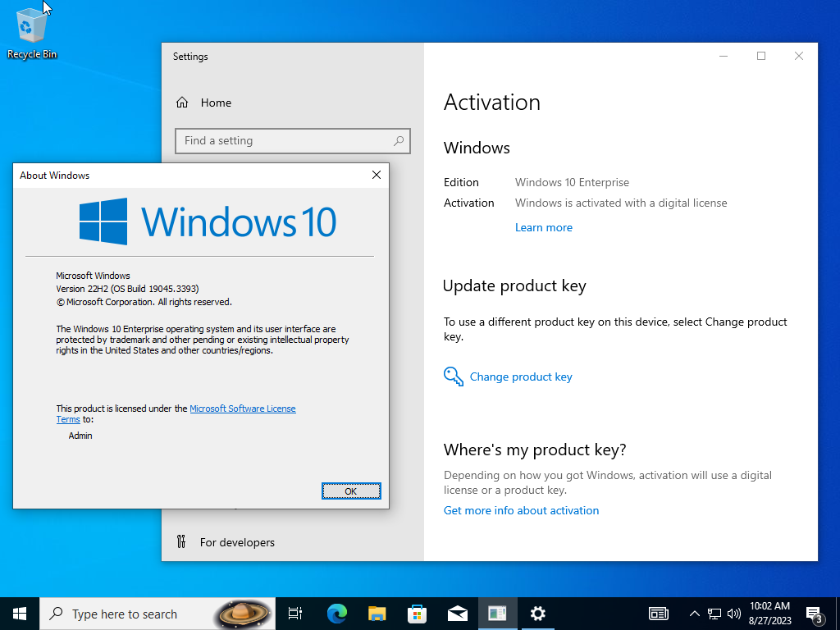The width and height of the screenshot is (840, 630).
Task: Go to Settings Home
Action: point(204,103)
